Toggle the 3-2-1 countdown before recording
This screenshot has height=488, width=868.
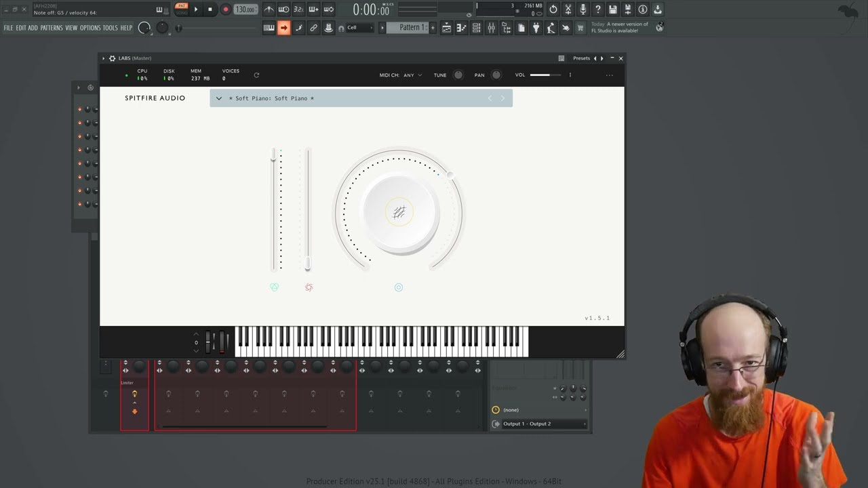[298, 9]
